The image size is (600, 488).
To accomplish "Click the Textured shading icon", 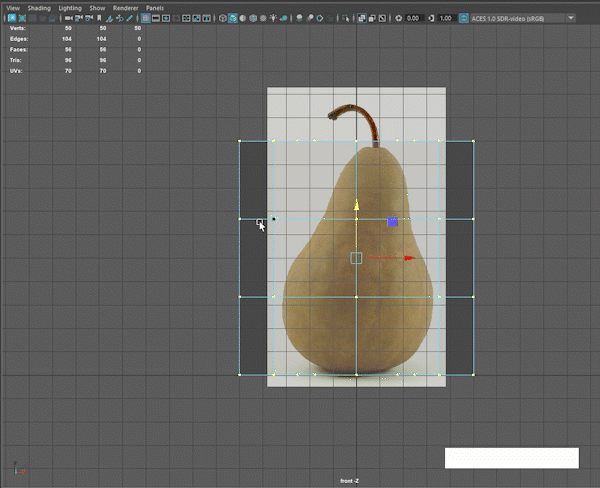I will (x=263, y=18).
